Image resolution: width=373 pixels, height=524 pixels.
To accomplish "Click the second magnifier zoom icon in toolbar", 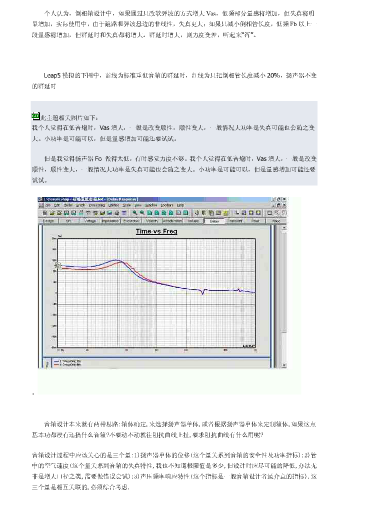I will coord(142,213).
